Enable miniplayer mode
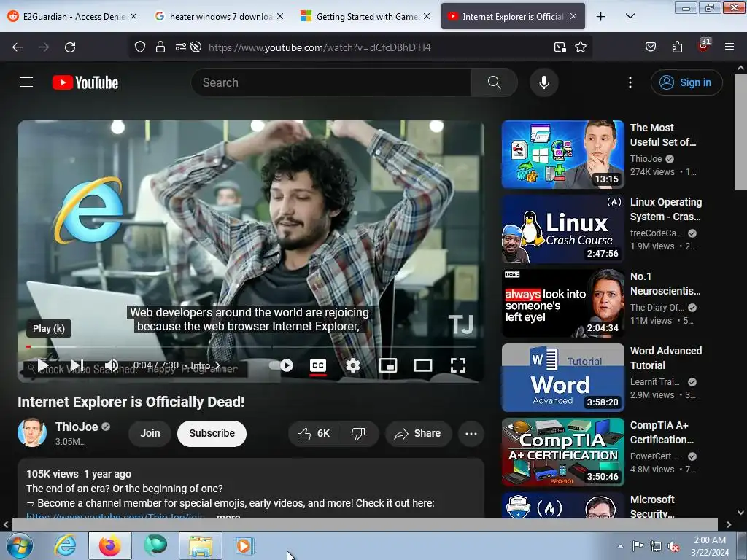 pyautogui.click(x=388, y=366)
